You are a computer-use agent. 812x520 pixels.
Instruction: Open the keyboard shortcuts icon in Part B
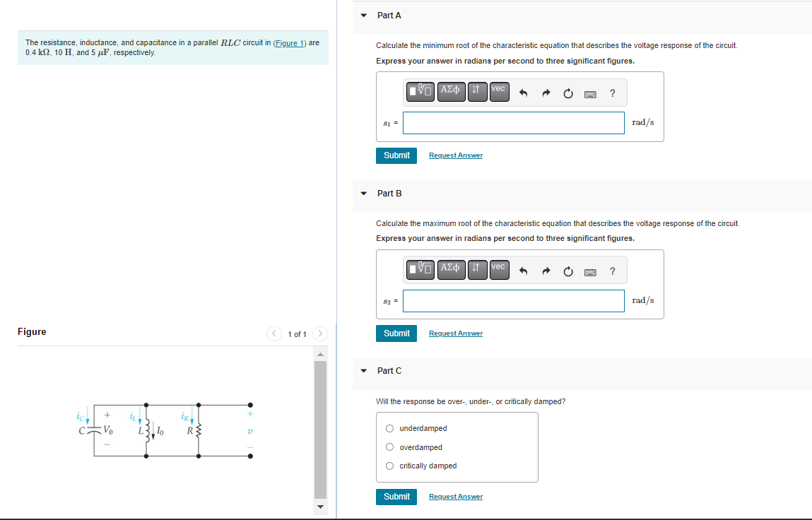click(589, 271)
